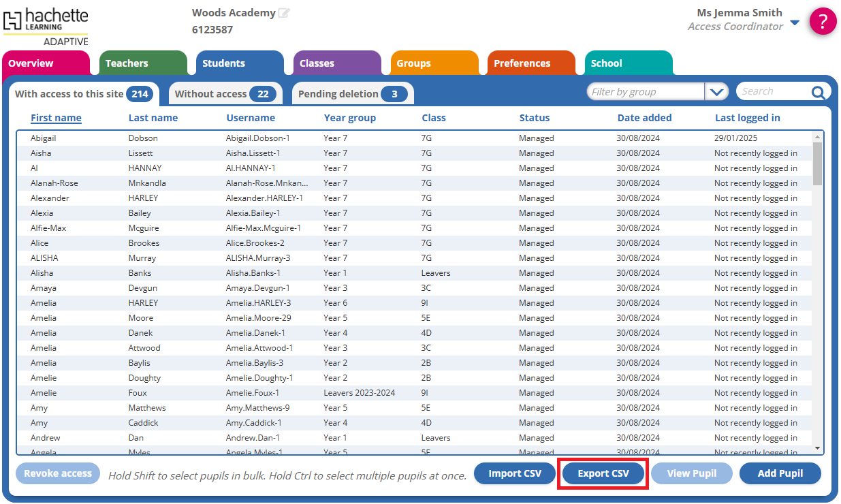Click the pink help question mark icon
Screen dimensions: 841x504
pyautogui.click(x=823, y=22)
